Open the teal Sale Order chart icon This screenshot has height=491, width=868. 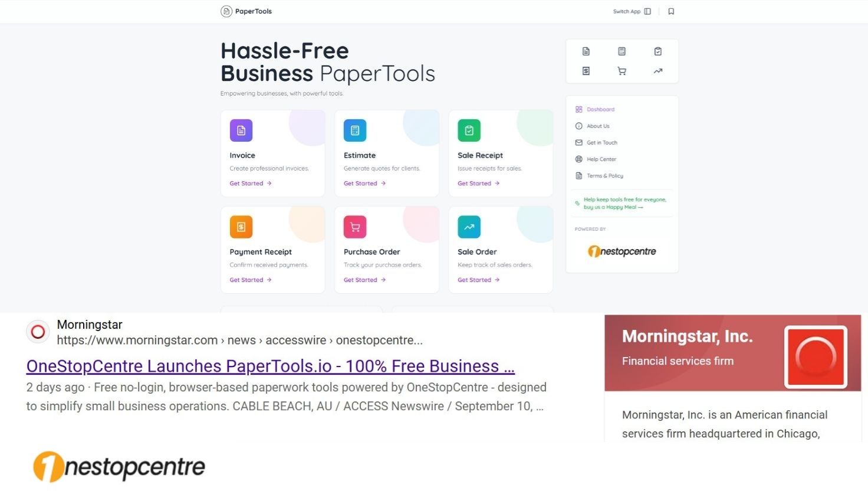[x=469, y=227]
